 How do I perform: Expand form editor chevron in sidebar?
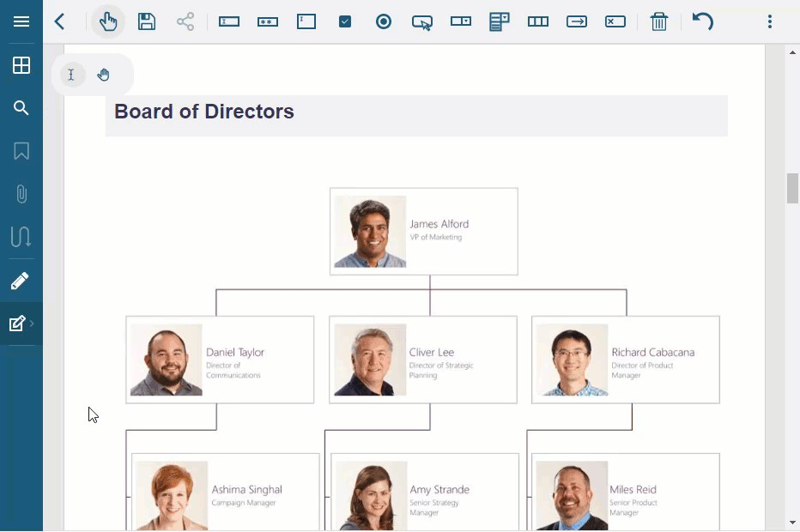pyautogui.click(x=32, y=323)
